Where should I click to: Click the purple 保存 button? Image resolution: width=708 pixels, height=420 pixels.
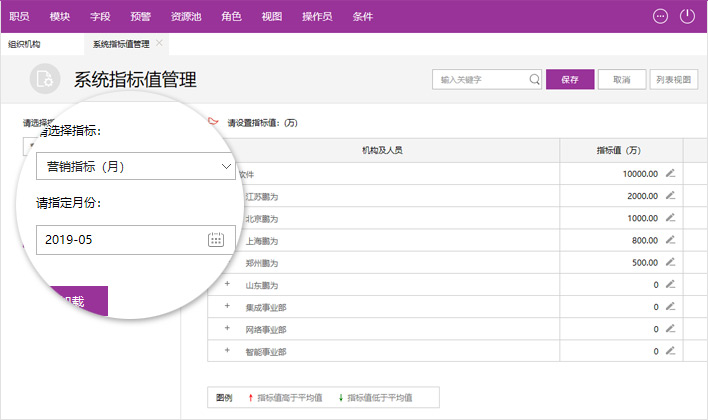(570, 80)
